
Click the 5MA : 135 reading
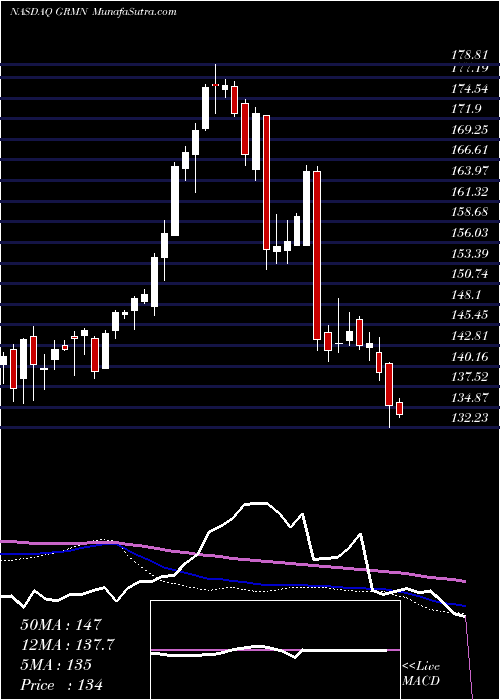click(x=56, y=664)
